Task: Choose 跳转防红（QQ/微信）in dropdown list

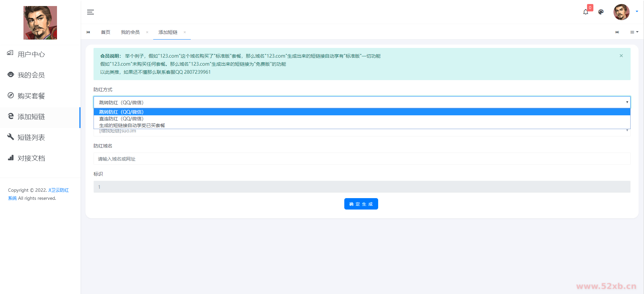Action: (x=121, y=112)
